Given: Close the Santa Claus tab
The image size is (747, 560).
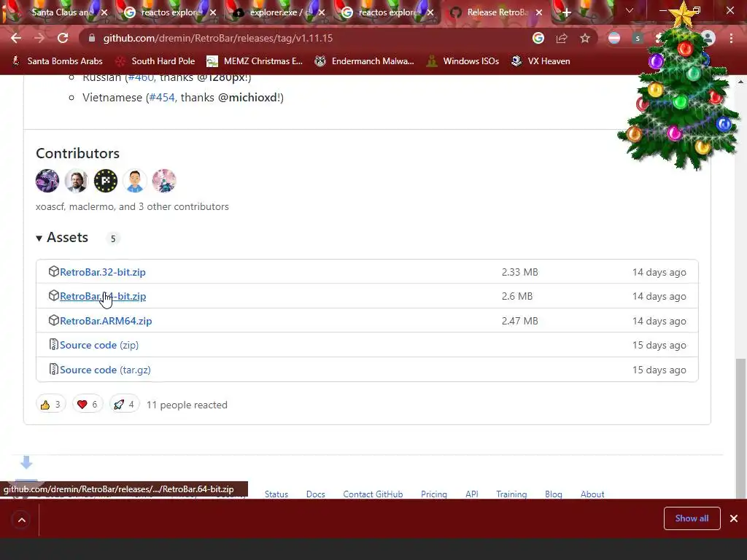Looking at the screenshot, I should (104, 12).
